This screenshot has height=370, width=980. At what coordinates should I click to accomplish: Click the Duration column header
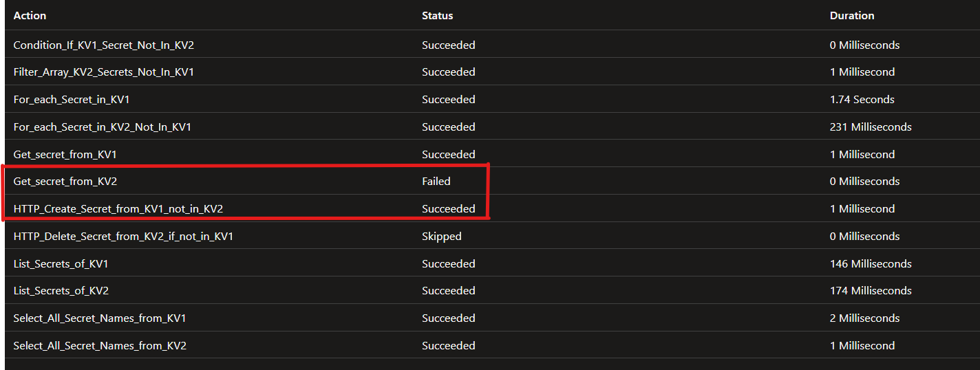852,15
